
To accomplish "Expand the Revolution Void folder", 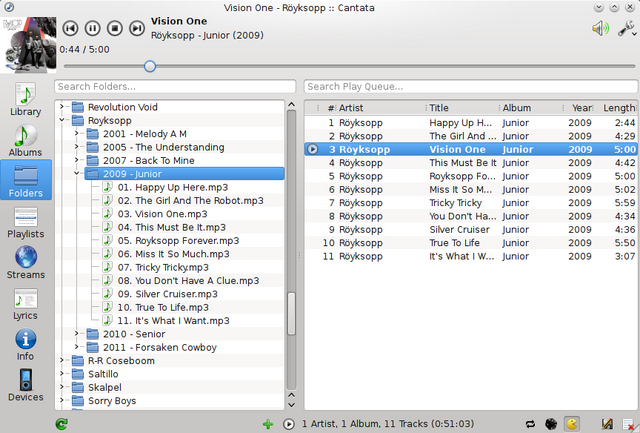I will coord(62,107).
